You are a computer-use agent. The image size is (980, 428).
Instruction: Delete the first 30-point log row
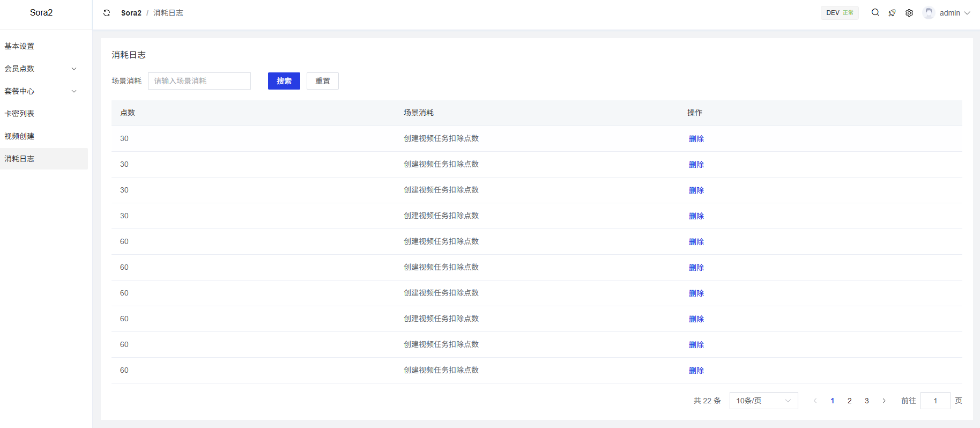click(696, 139)
